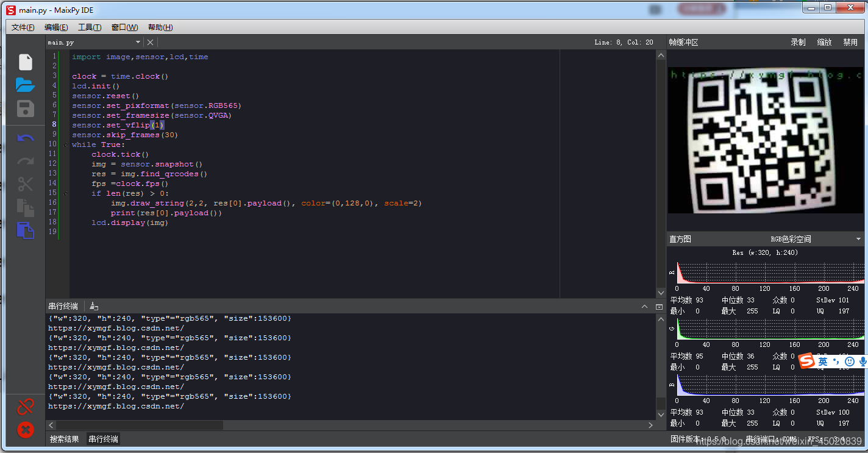
Task: Click the print(res[0].payload()) line
Action: click(166, 213)
